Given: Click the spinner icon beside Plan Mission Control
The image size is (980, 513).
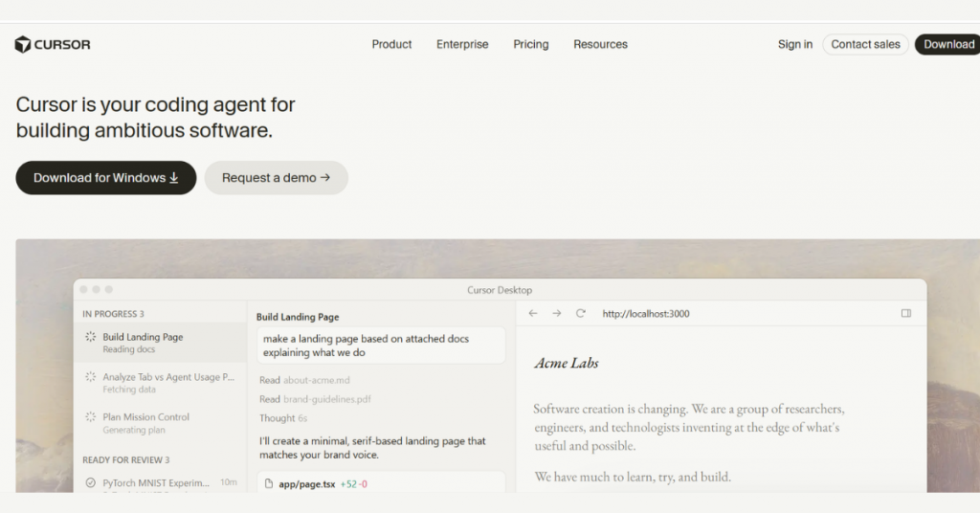Looking at the screenshot, I should point(91,416).
